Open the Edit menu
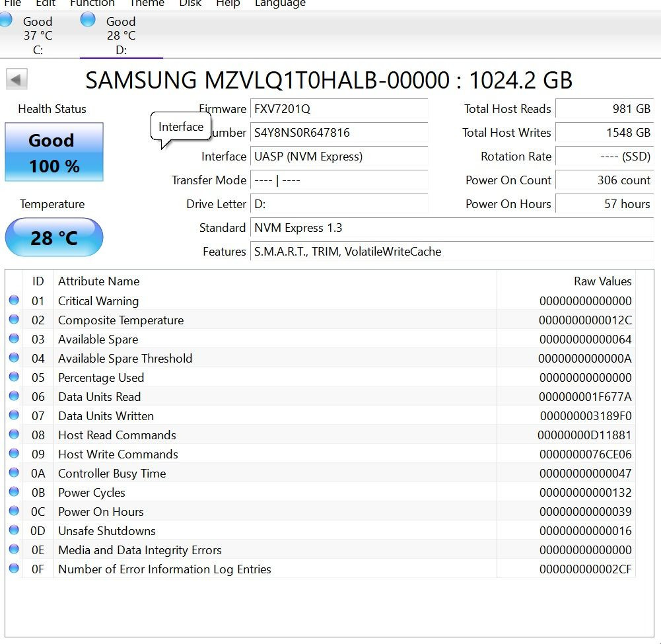Viewport: 661px width, 644px height. (x=46, y=3)
